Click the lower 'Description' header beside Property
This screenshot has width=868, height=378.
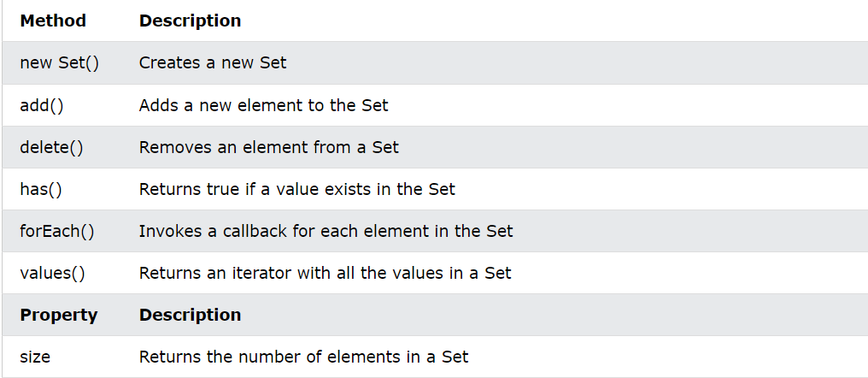190,315
